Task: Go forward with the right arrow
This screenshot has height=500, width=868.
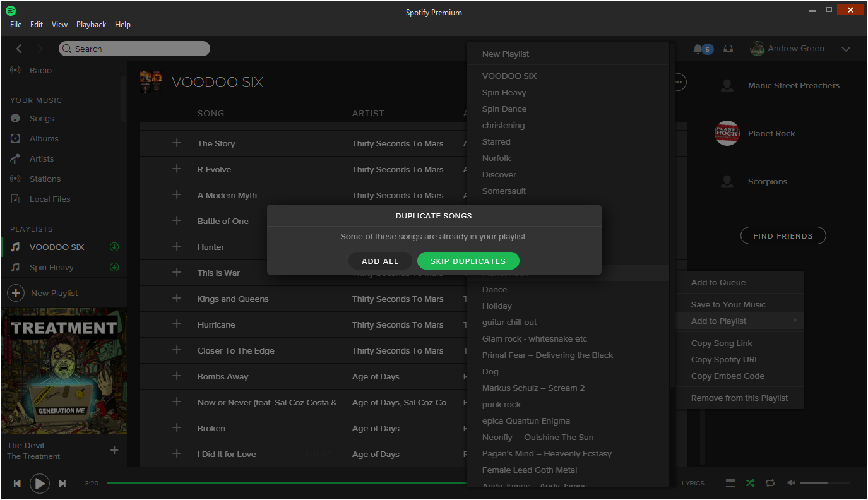Action: click(40, 49)
